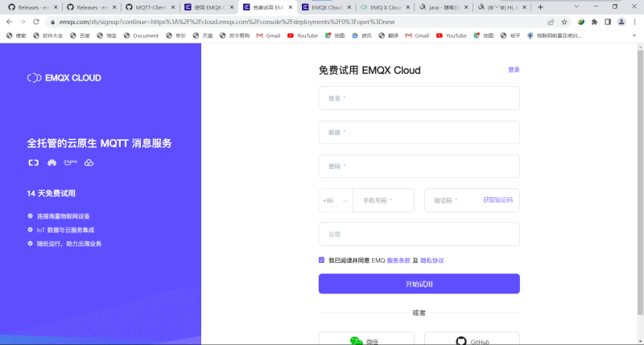Click the 开始试用 button
644x345 pixels.
point(419,284)
